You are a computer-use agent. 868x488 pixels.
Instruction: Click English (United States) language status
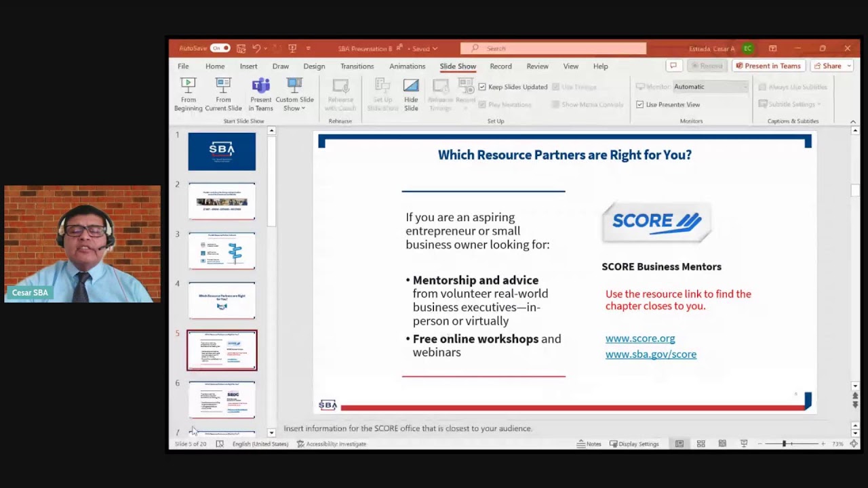(x=260, y=444)
